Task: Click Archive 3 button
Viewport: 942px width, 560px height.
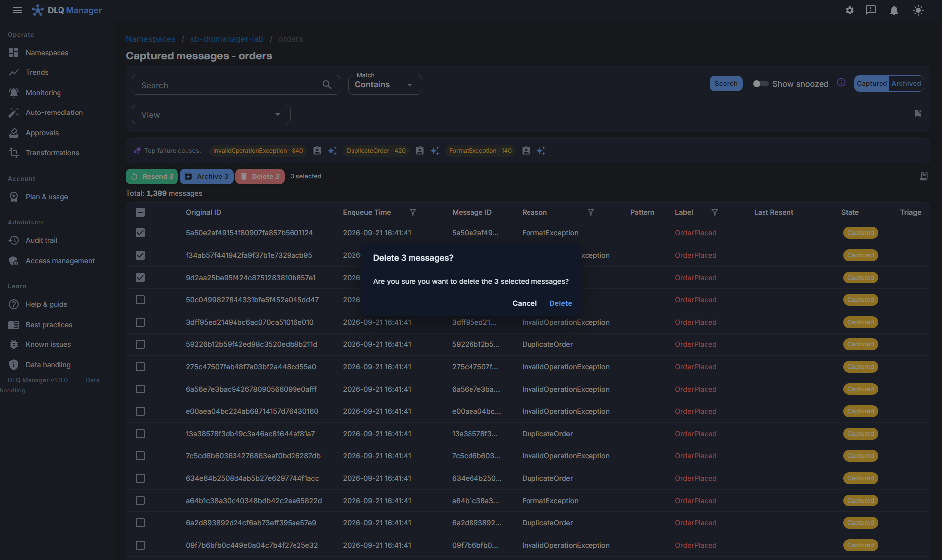Action: (x=207, y=177)
